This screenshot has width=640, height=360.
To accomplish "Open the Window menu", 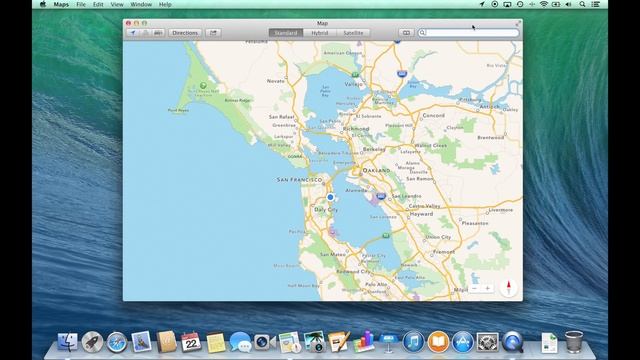I will pos(141,4).
